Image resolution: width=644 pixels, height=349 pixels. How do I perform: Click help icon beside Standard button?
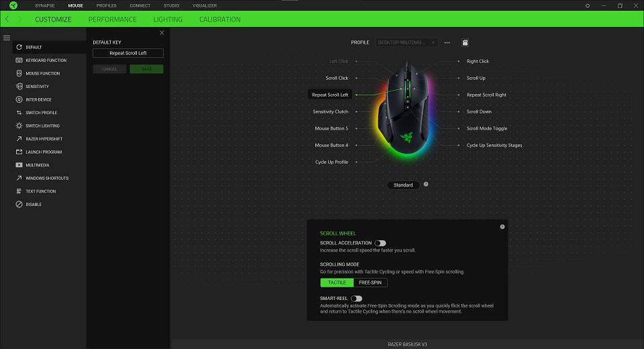point(426,184)
